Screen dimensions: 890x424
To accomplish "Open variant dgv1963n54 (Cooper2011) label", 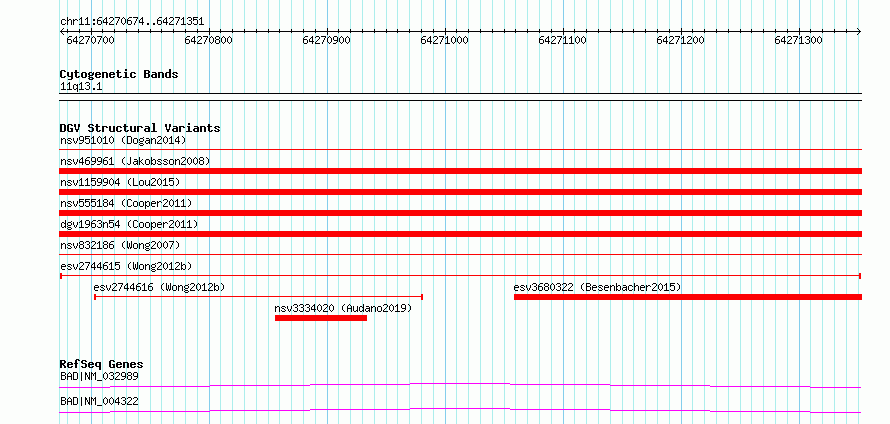I will tap(129, 224).
